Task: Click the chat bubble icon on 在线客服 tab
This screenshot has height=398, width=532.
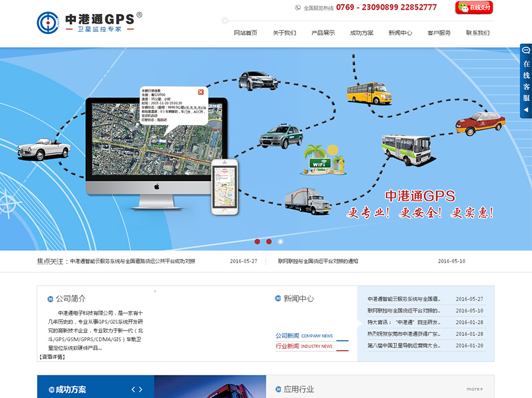Action: tap(526, 50)
